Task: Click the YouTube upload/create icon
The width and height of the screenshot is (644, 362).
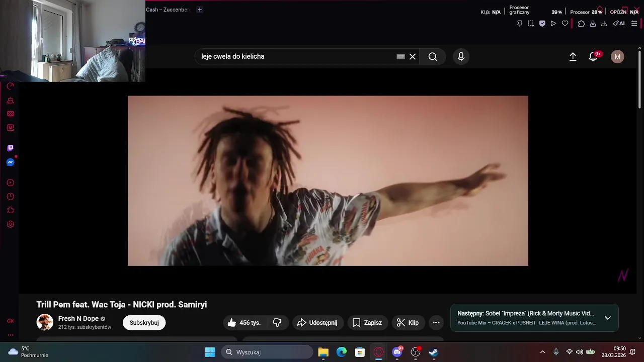Action: coord(573,57)
